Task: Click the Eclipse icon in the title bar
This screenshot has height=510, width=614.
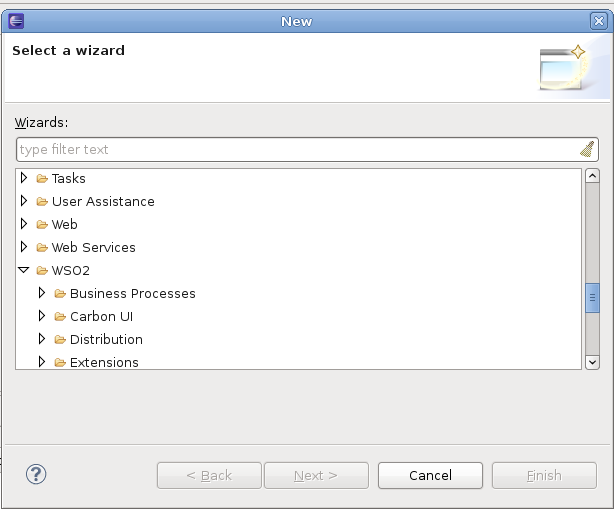Action: click(x=16, y=21)
